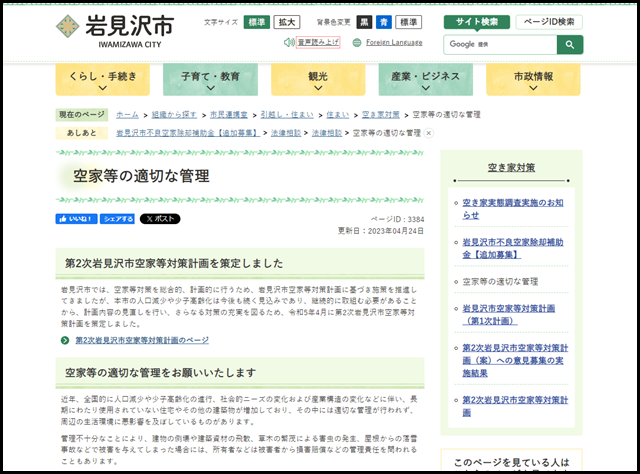Open the Foreign Language link
Image resolution: width=640 pixels, height=474 pixels.
[394, 42]
